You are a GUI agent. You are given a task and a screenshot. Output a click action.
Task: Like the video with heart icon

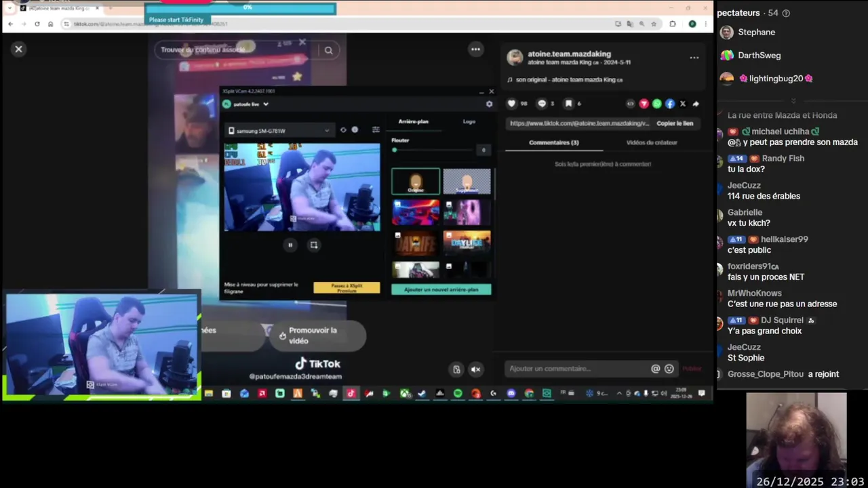(512, 104)
